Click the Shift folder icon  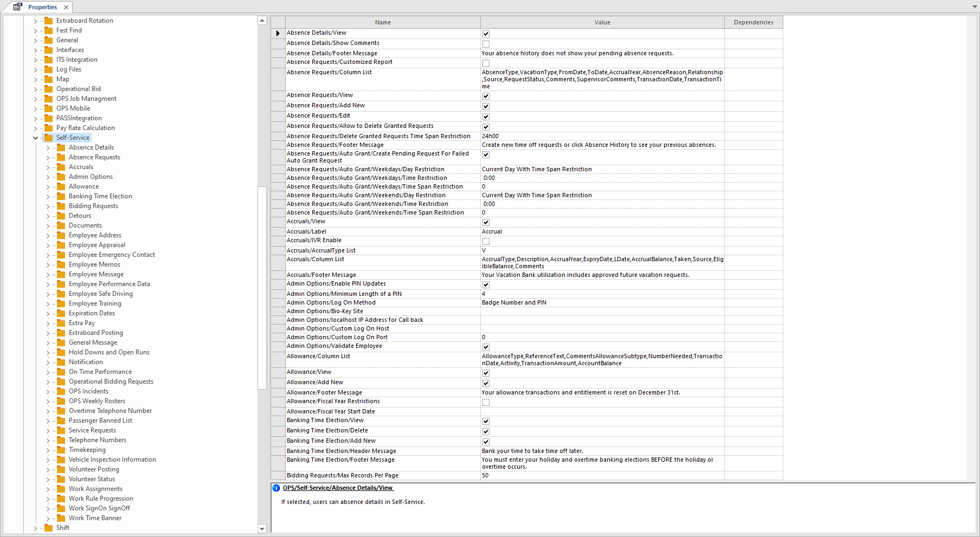[x=49, y=528]
